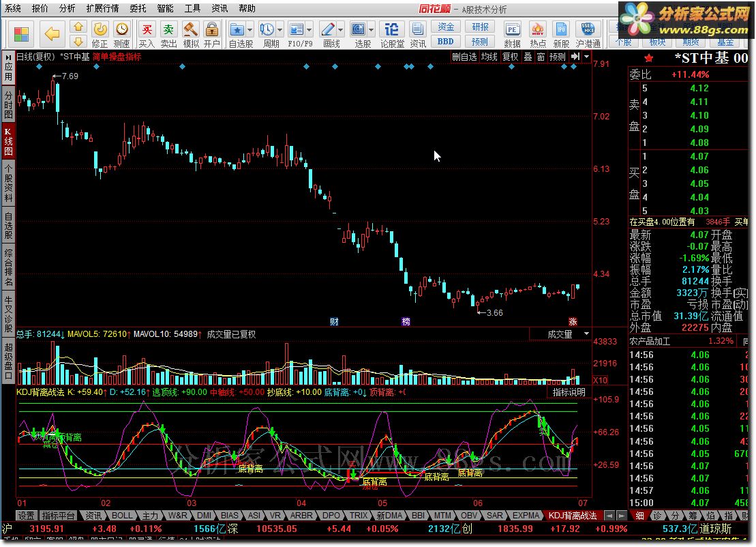This screenshot has height=547, width=756.
Task: Click the 研报 toolbar button
Action: click(480, 27)
